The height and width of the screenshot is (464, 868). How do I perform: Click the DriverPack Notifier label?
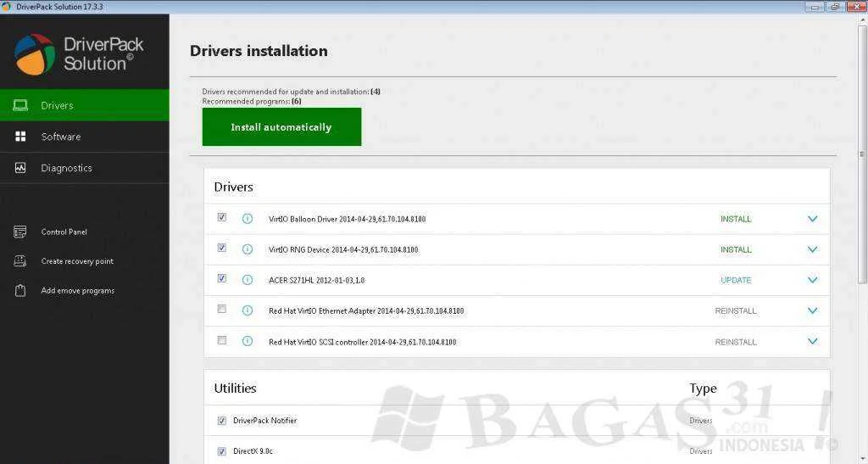coord(265,421)
